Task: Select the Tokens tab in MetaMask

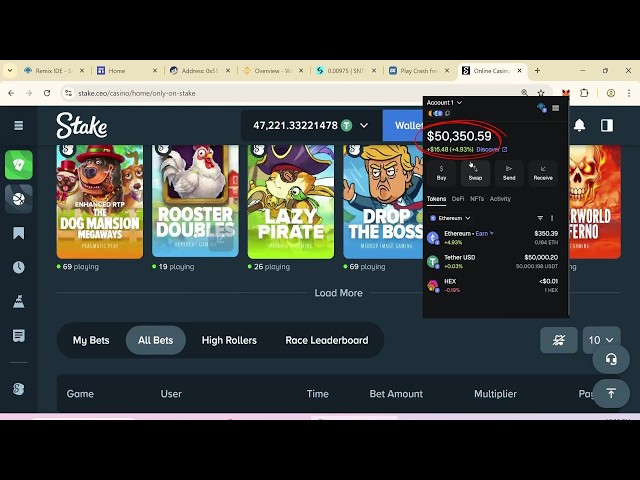Action: [x=436, y=199]
